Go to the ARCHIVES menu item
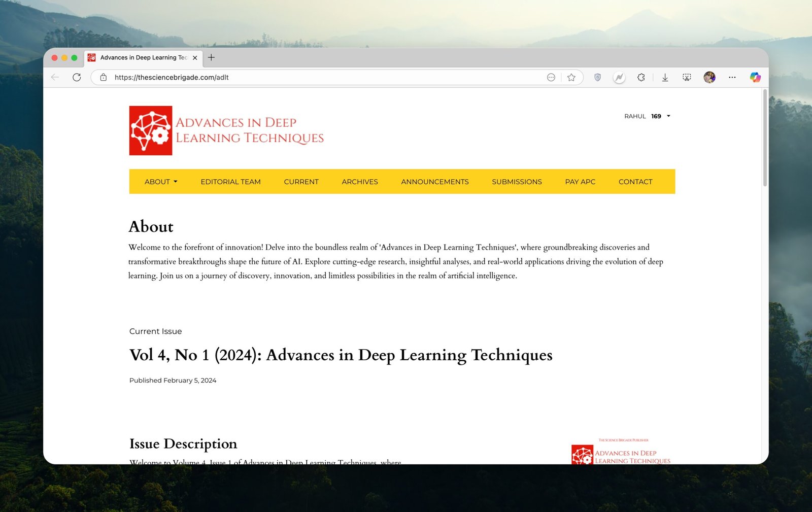812x512 pixels. pos(359,182)
